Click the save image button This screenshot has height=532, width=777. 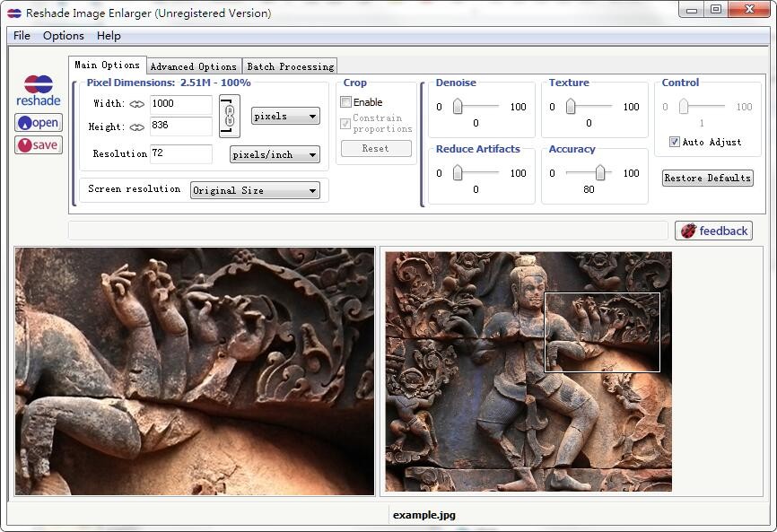click(x=38, y=144)
